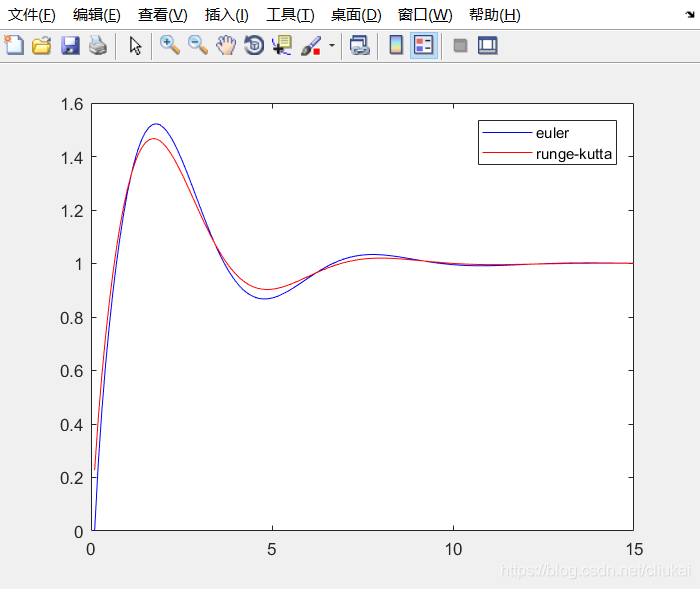Click the x-axis tick label 15
Screen dimensions: 700x589
[x=634, y=549]
